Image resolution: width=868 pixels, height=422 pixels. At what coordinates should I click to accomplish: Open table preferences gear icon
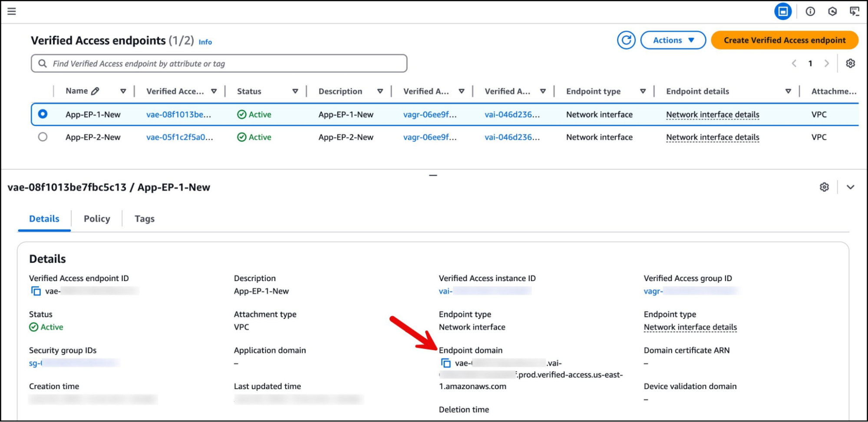(850, 63)
